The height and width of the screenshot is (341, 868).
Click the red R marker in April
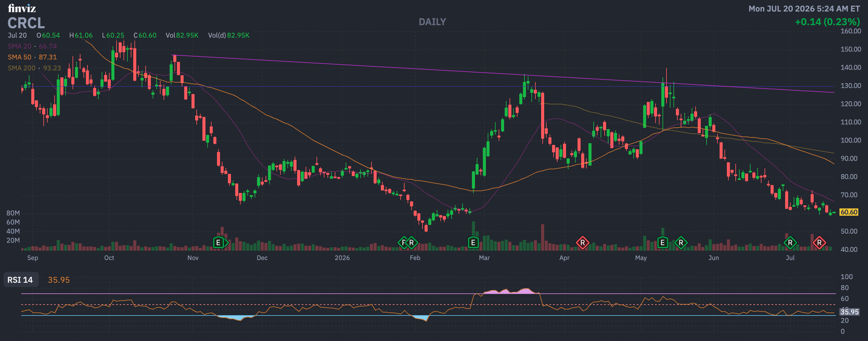pyautogui.click(x=583, y=243)
